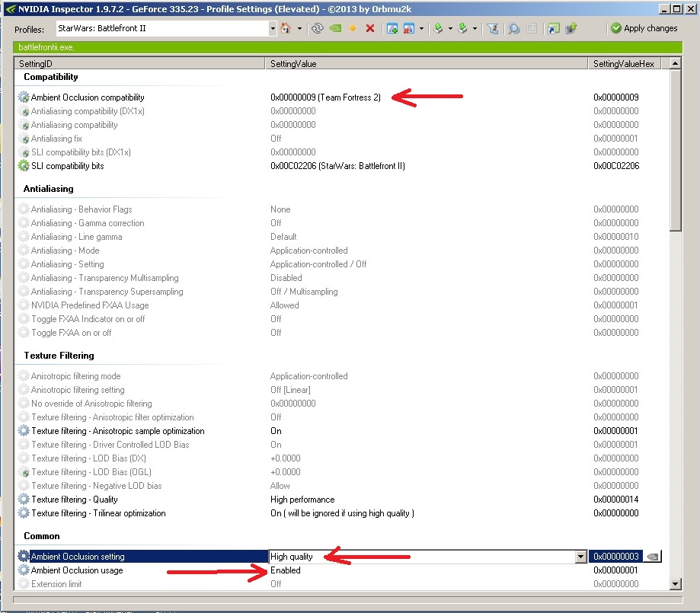Open the High quality value dropdown
This screenshot has width=700, height=613.
click(x=580, y=557)
